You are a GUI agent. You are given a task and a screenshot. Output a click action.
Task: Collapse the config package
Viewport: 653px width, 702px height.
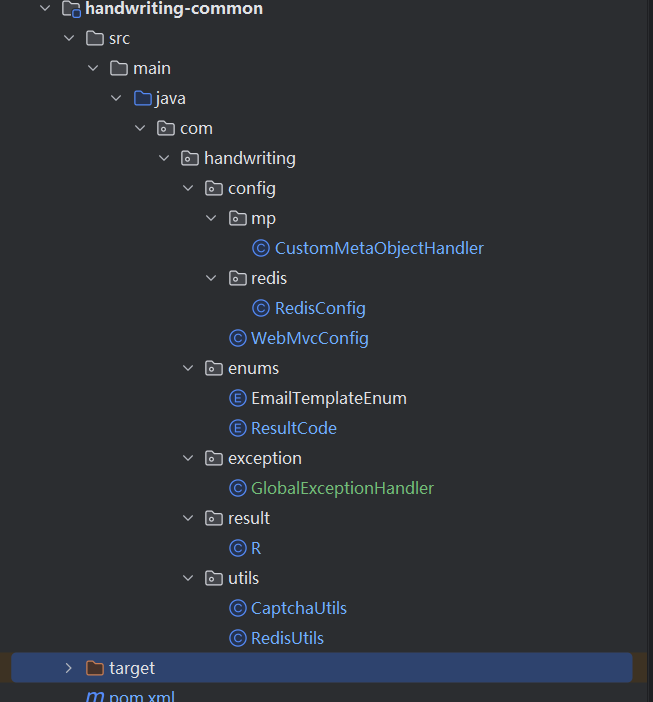pos(188,188)
